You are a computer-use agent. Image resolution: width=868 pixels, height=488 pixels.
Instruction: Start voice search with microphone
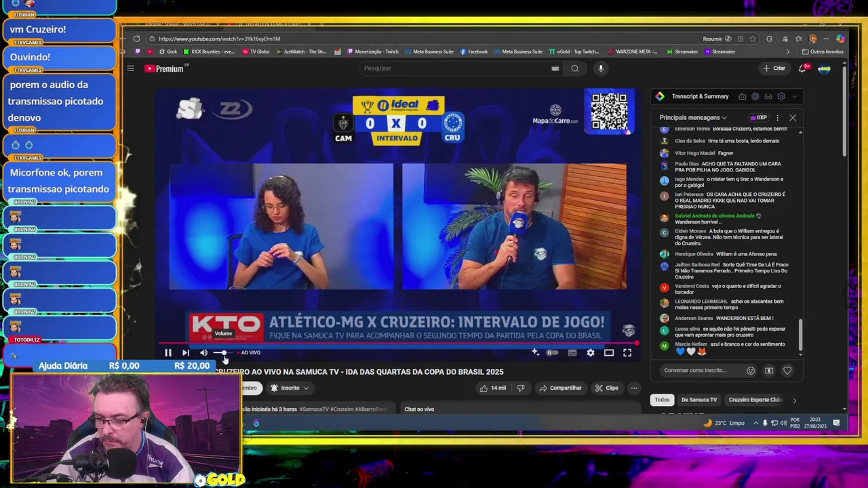pyautogui.click(x=600, y=68)
